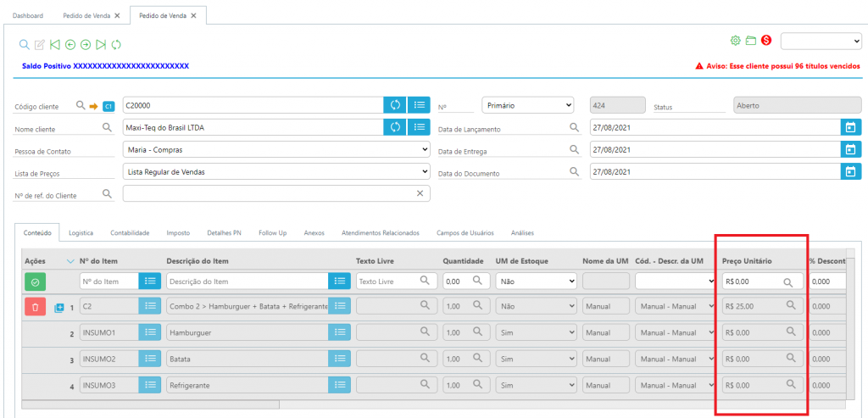Open calendar for Data de Entrega
The image size is (868, 418).
point(850,149)
